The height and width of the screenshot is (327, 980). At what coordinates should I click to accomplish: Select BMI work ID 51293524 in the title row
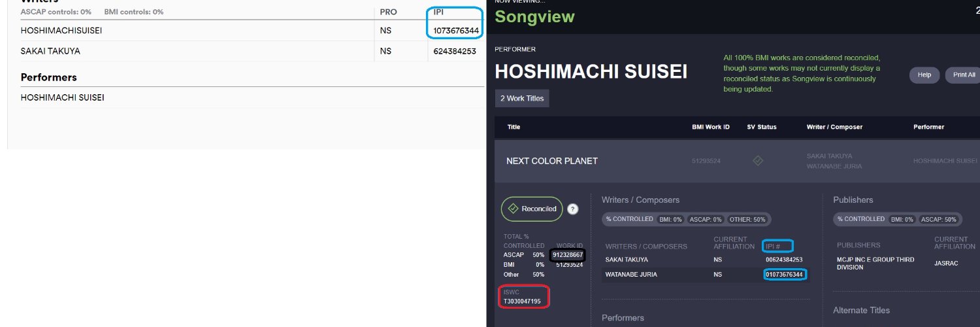tap(706, 161)
